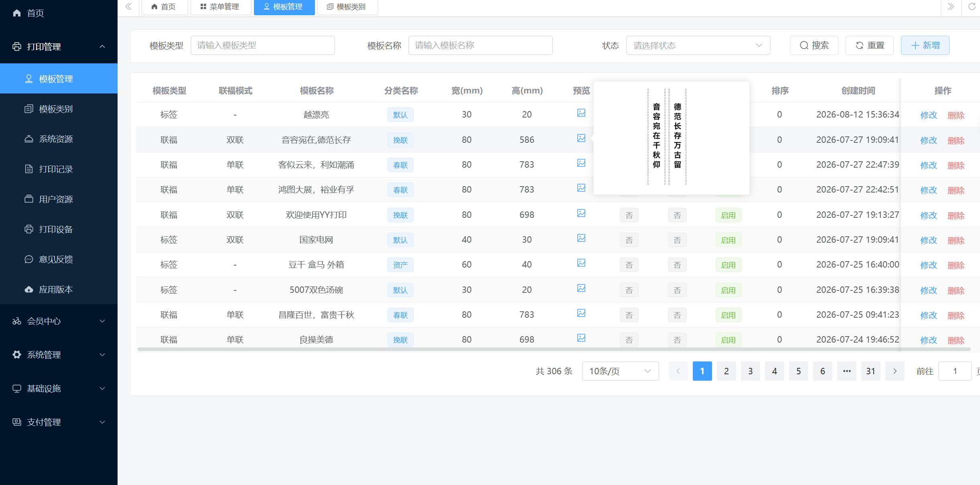This screenshot has height=485, width=980.
Task: Expand the 基础设施 menu group
Action: [59, 388]
